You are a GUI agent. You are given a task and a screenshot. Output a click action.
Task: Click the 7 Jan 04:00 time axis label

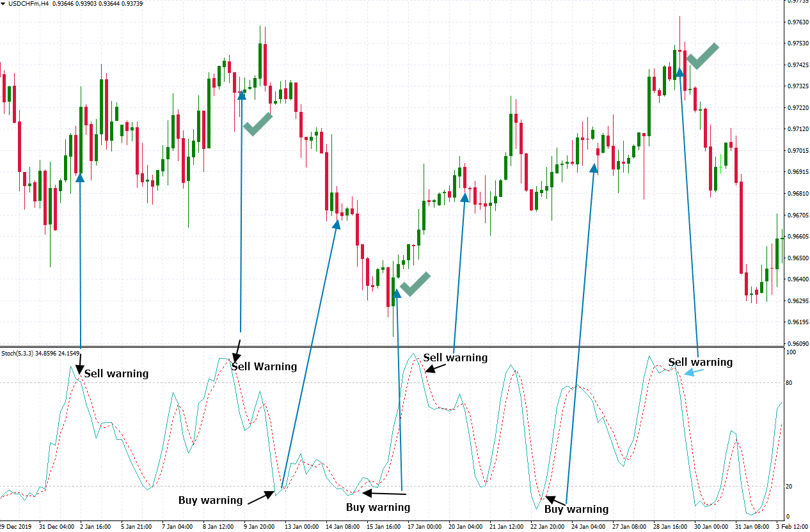(x=178, y=527)
